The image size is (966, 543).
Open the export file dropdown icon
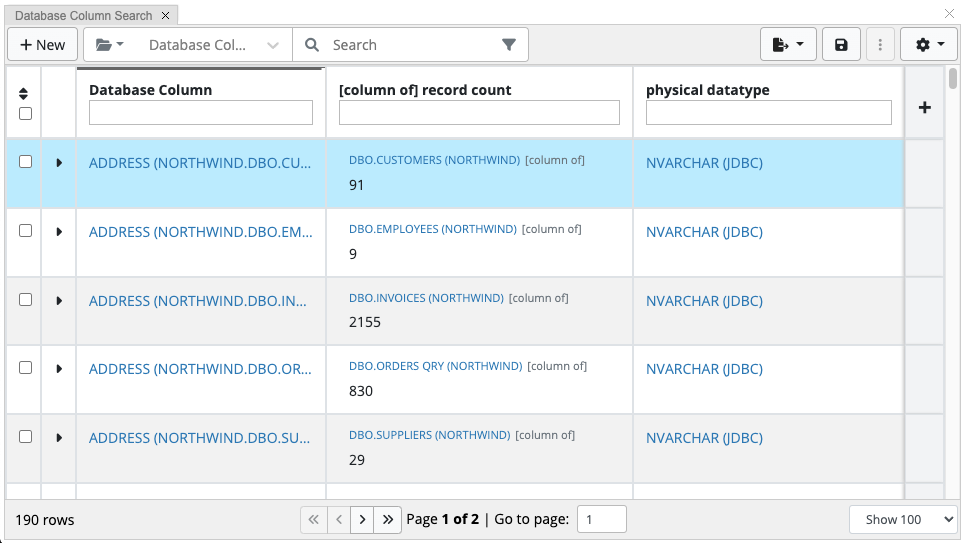789,45
